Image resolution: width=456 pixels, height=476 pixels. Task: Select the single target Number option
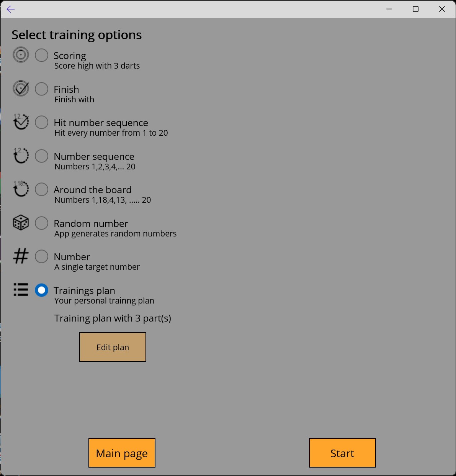coord(41,256)
